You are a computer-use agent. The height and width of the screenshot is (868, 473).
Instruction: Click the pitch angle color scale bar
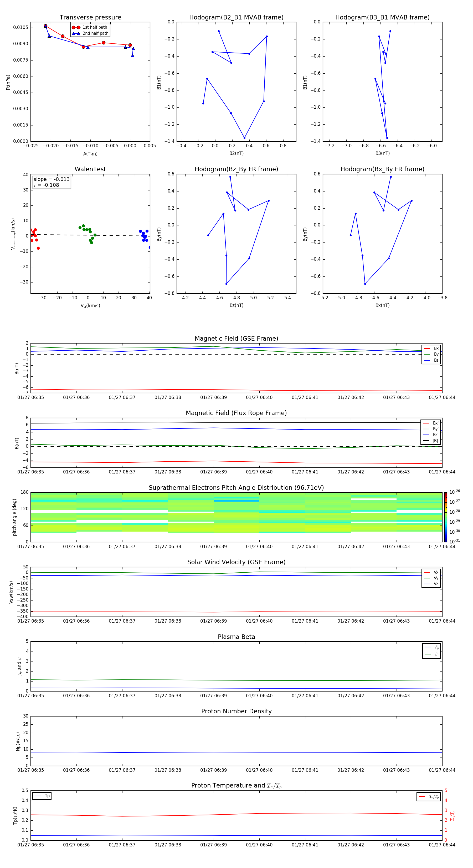click(x=446, y=517)
